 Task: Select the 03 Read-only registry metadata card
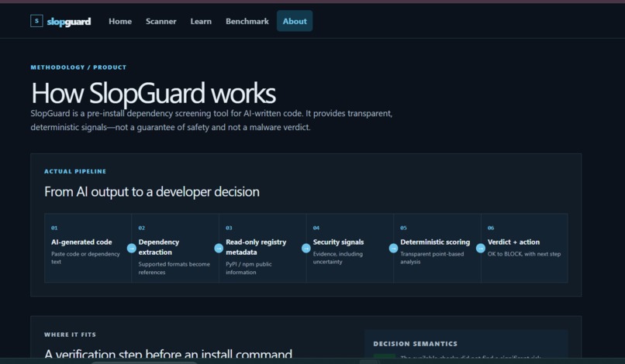click(x=263, y=248)
